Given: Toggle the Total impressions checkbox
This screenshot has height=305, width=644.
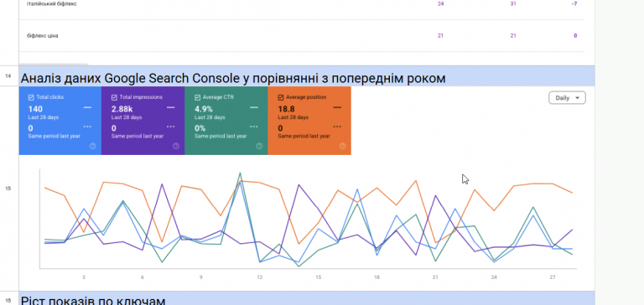Looking at the screenshot, I should (114, 98).
